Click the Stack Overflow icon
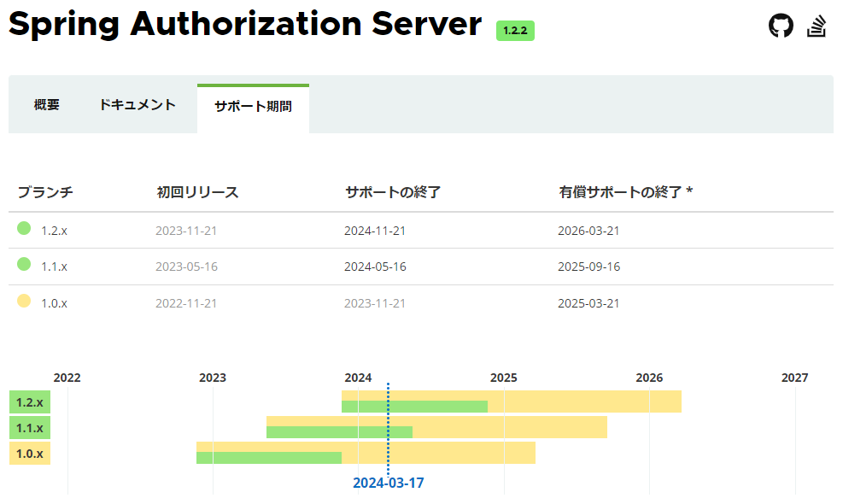The image size is (843, 504). click(817, 26)
